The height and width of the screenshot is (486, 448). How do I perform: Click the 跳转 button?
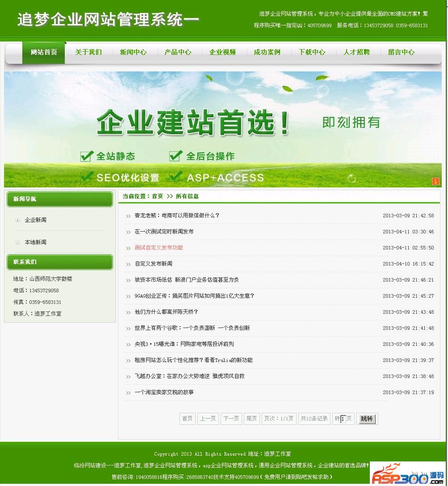click(367, 419)
